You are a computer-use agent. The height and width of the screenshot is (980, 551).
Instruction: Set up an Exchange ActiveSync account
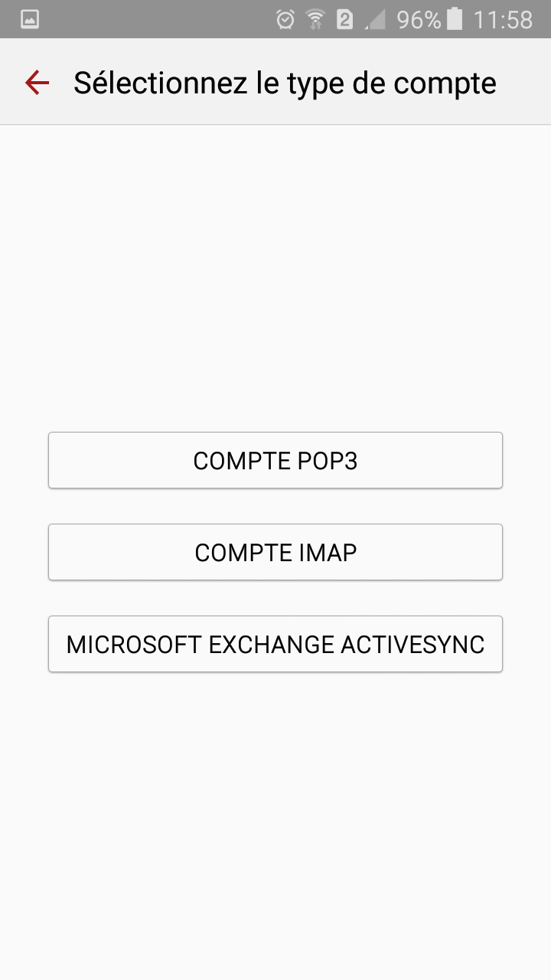tap(275, 644)
